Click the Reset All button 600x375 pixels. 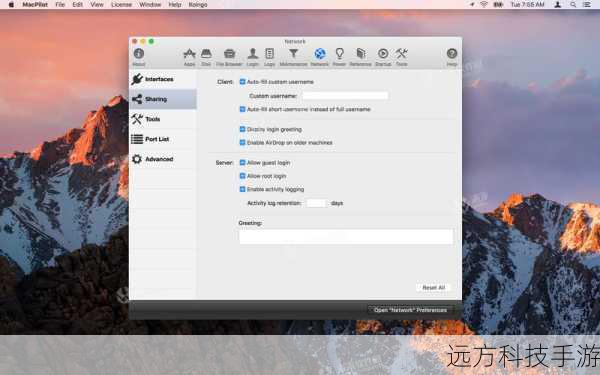pos(434,287)
